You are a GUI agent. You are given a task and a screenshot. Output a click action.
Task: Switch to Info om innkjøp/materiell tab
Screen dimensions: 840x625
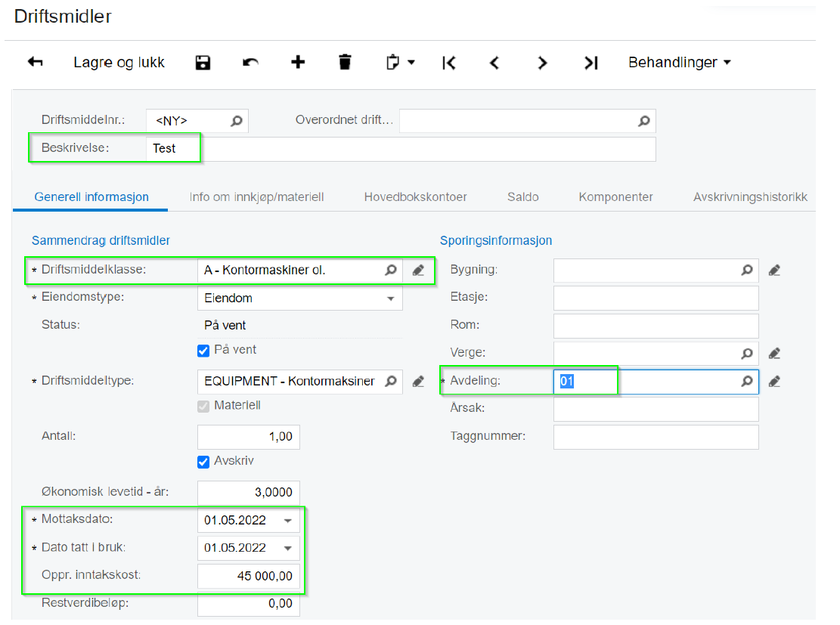[x=256, y=197]
